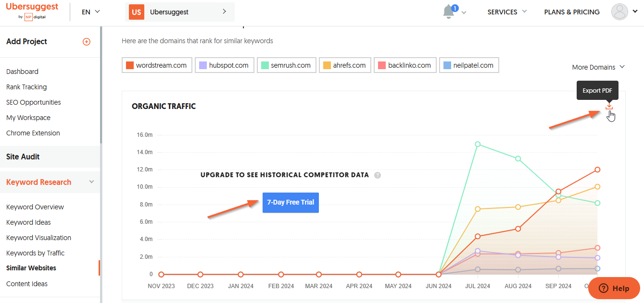The image size is (644, 303).
Task: Click the Ubersuggest logo
Action: tap(32, 12)
